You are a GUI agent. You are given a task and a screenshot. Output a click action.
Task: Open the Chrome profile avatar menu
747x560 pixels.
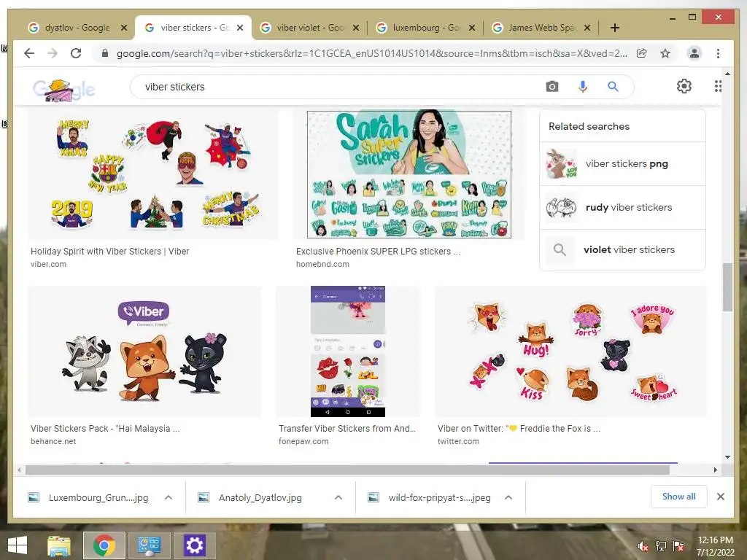[x=694, y=53]
